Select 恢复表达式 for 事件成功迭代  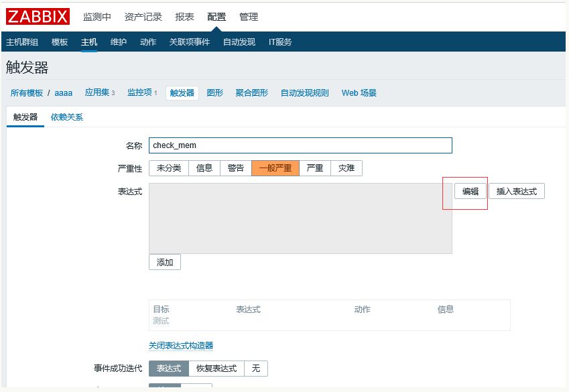[216, 369]
